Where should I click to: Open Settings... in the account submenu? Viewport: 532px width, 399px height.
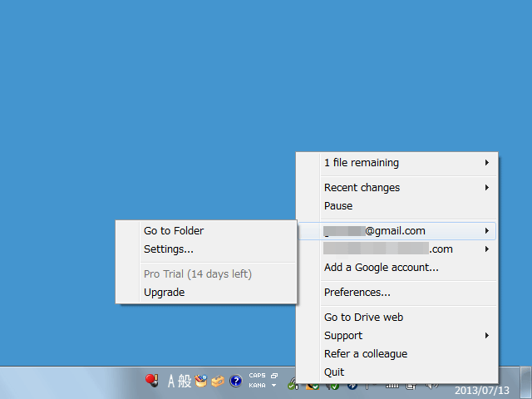[206, 249]
